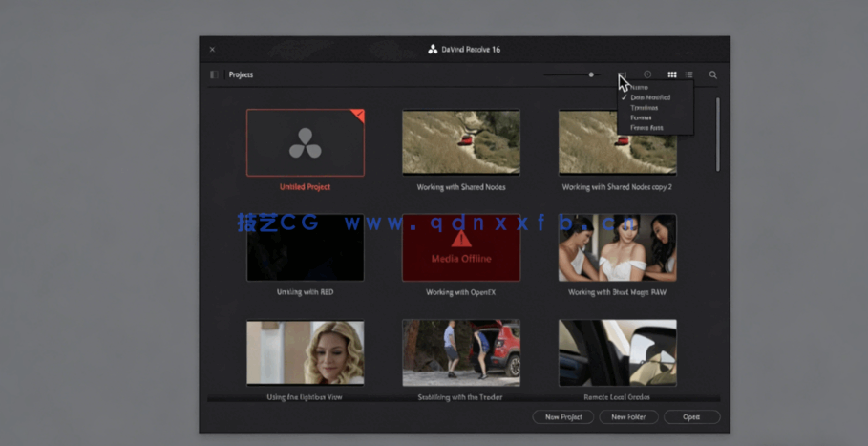Screen dimensions: 868x446
Task: Click the vertical scrollbar of the project list
Action: [x=718, y=135]
